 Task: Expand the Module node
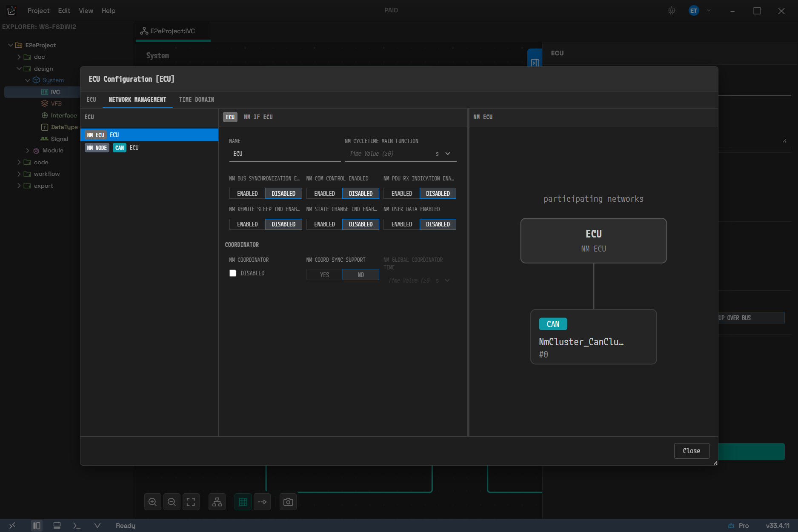tap(28, 150)
